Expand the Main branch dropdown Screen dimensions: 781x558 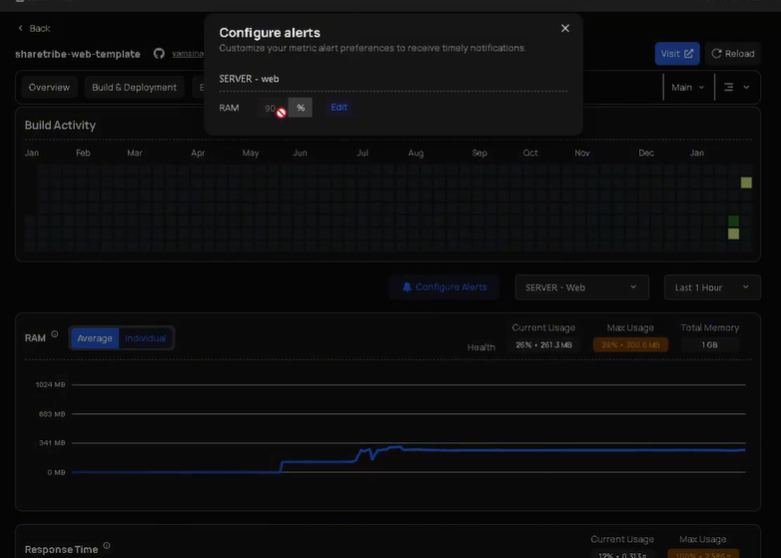point(688,87)
